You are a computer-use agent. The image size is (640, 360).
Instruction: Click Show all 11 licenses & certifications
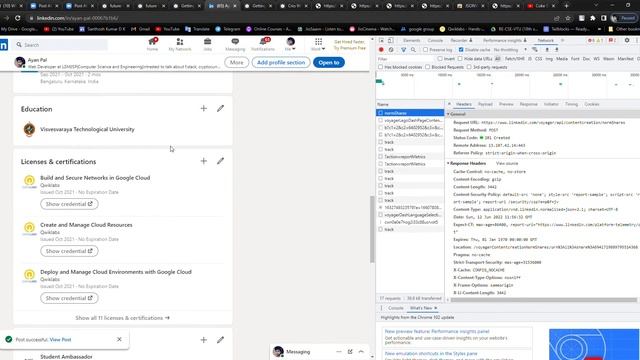pos(122,318)
